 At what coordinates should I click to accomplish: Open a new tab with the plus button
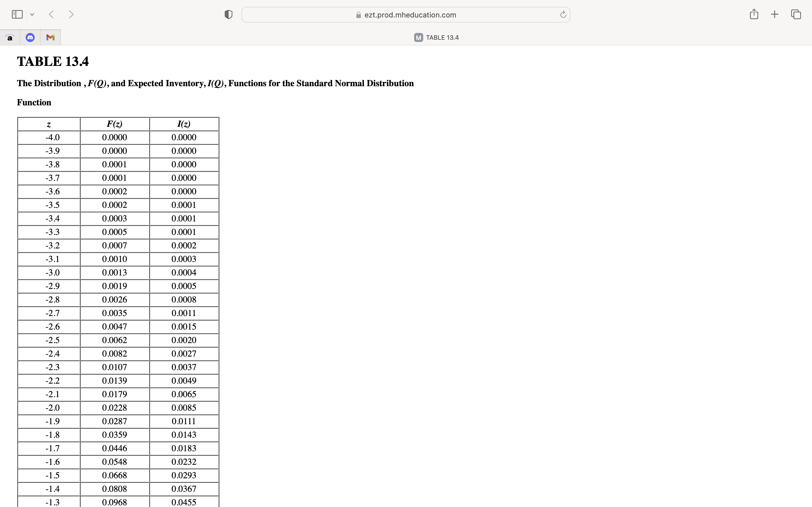coord(775,14)
